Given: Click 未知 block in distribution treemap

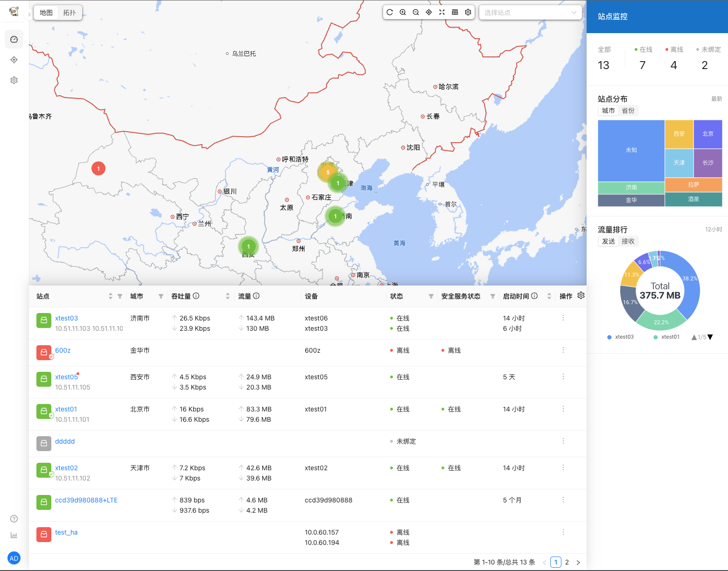Looking at the screenshot, I should pos(631,150).
